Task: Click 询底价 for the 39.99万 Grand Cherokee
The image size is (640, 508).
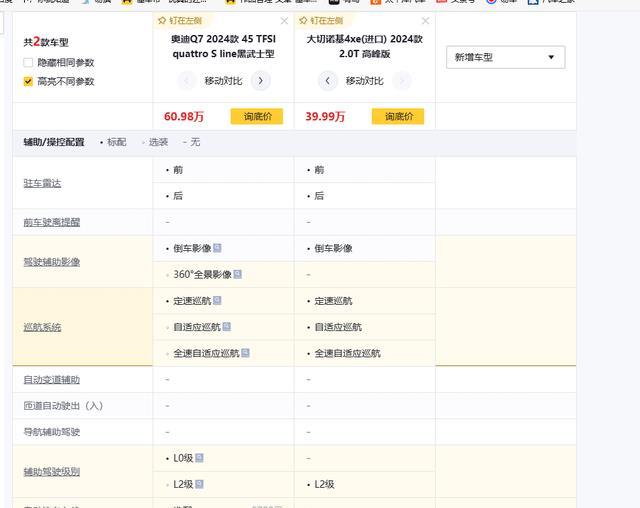Action: pos(398,116)
